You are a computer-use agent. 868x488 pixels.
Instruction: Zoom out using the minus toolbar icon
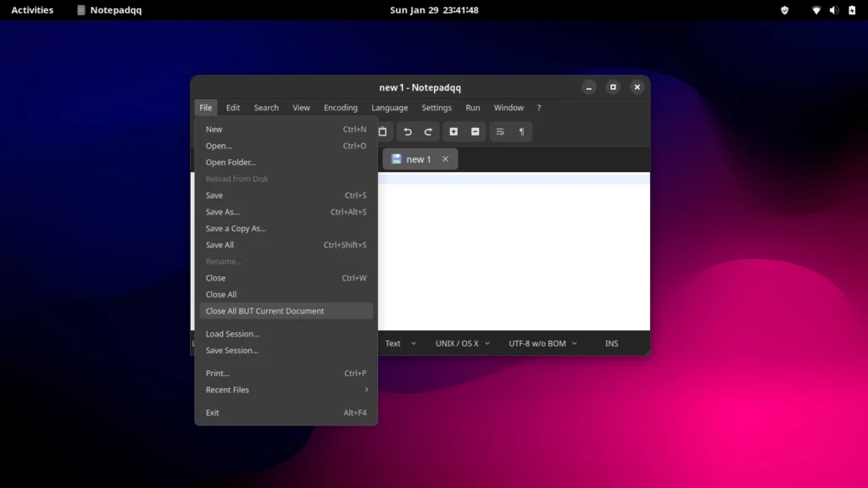(475, 131)
